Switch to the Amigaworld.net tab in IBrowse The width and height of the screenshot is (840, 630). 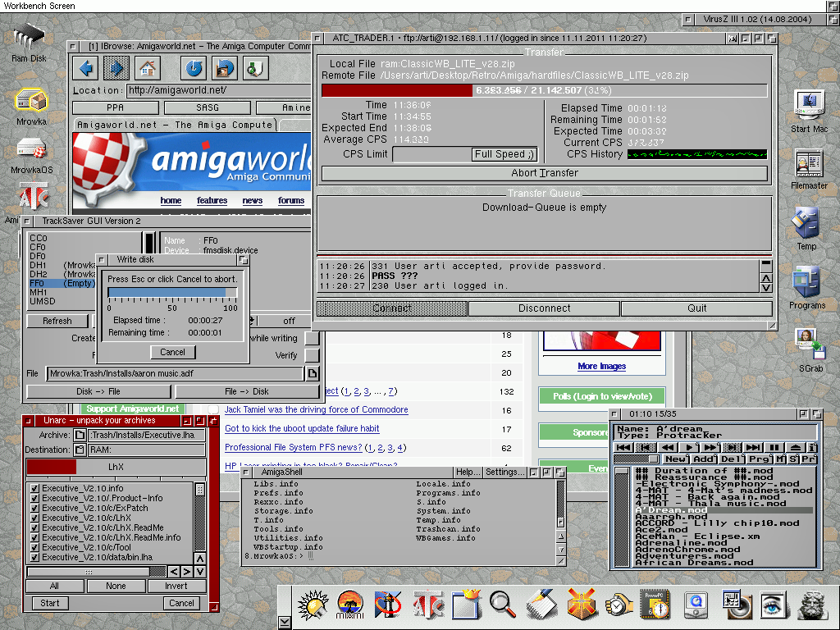coord(175,125)
